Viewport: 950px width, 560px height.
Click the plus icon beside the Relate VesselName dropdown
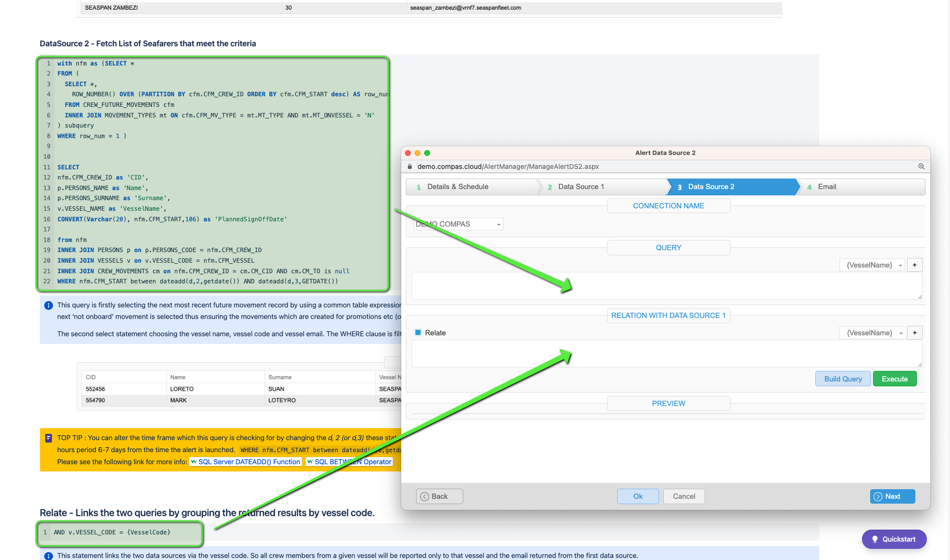click(914, 333)
